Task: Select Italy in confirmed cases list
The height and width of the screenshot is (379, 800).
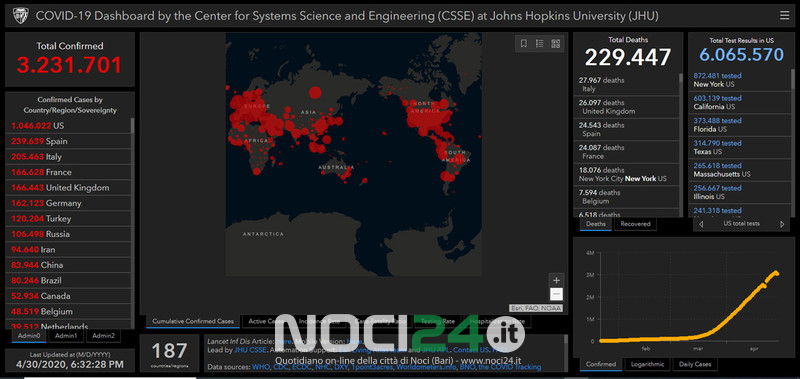Action: [68, 157]
